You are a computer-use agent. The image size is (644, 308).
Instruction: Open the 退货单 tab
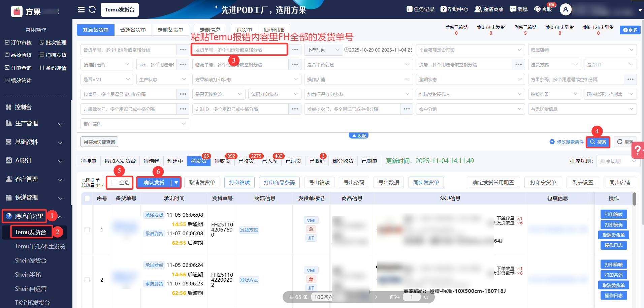(244, 30)
